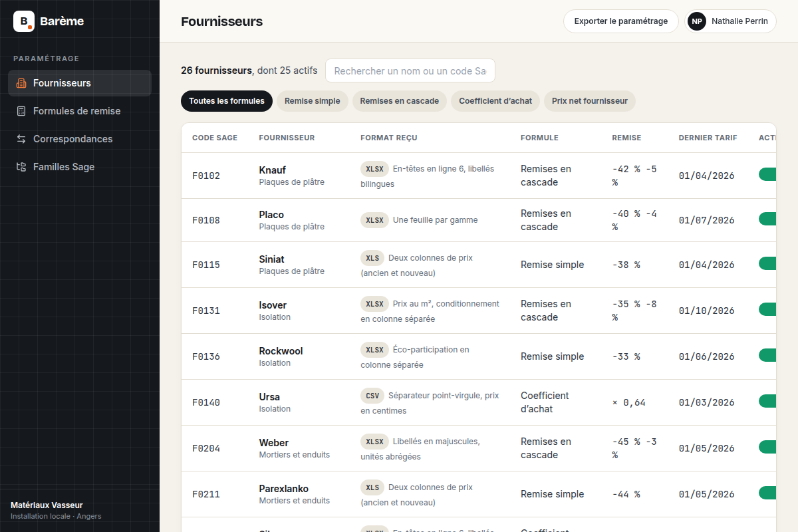This screenshot has height=532, width=798.
Task: Click the Correspondances arrows icon
Action: click(21, 139)
